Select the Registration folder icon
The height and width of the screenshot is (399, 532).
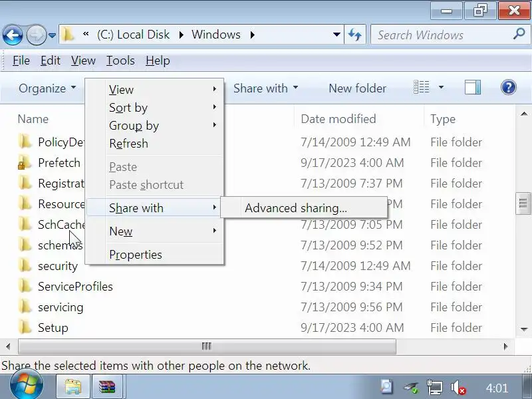[25, 183]
